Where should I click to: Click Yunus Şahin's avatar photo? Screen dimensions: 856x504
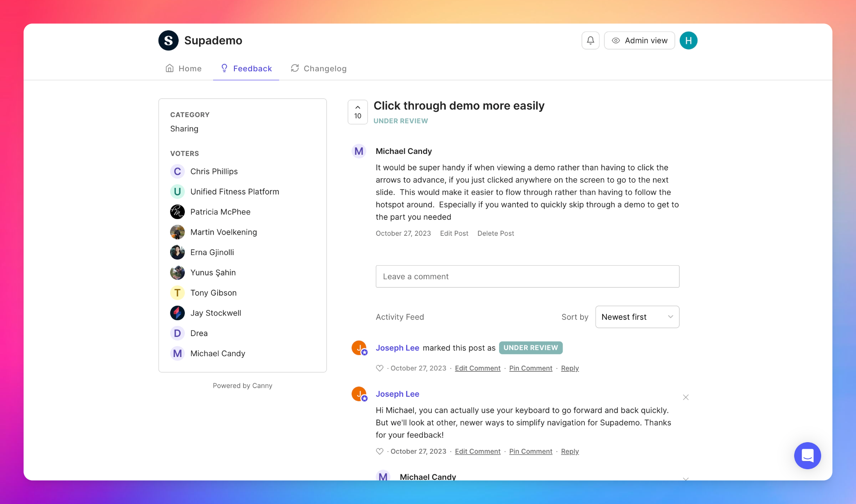pos(177,273)
